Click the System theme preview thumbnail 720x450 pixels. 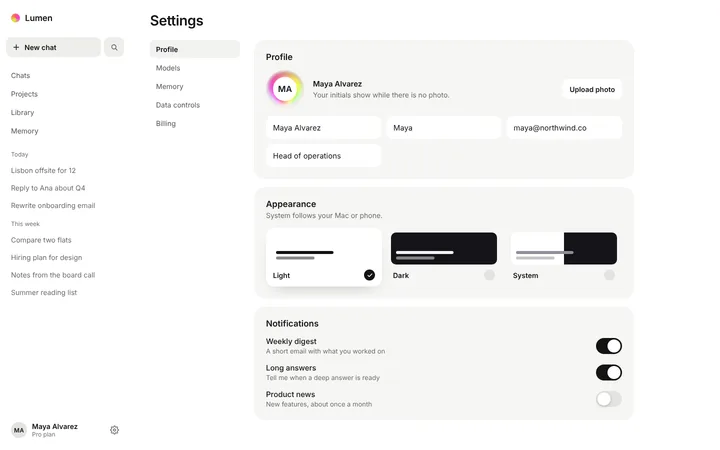[x=564, y=248]
